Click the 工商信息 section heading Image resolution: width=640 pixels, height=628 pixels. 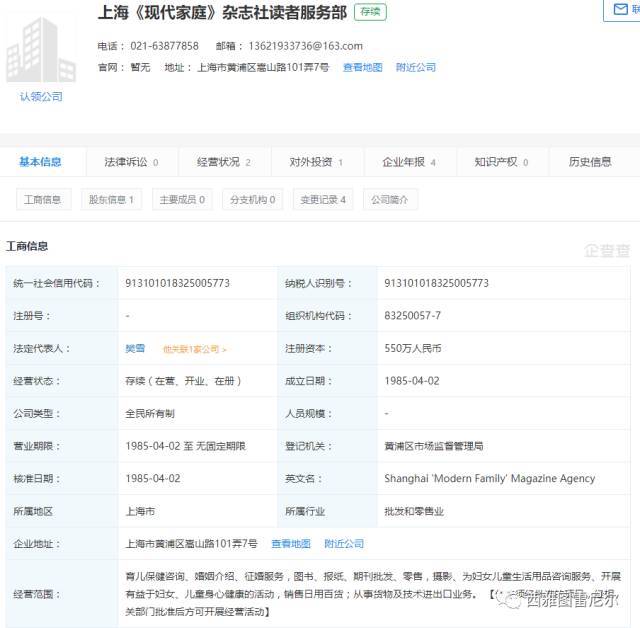pos(27,246)
